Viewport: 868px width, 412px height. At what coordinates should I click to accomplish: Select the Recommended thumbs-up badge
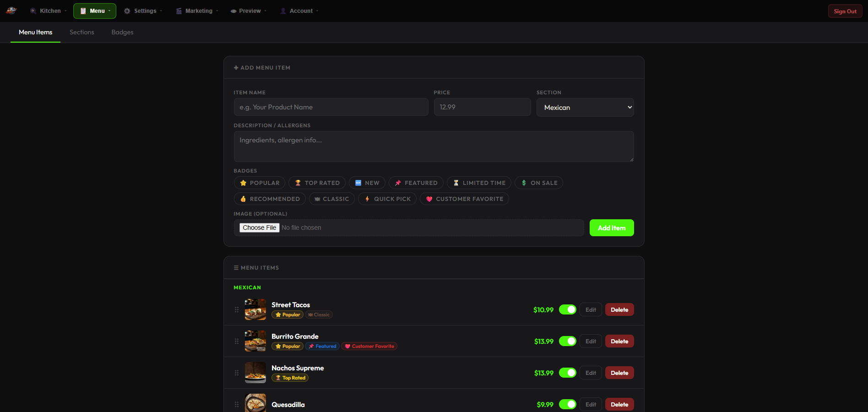coord(270,199)
